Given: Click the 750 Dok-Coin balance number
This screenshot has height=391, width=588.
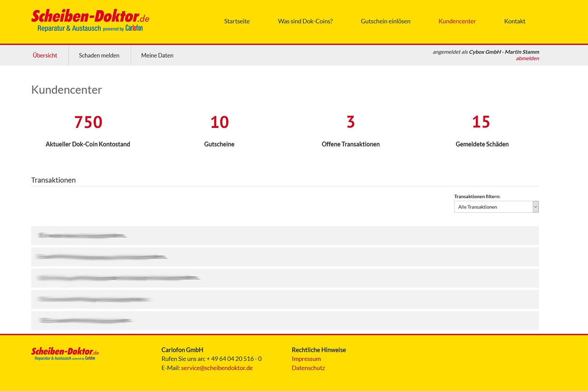Looking at the screenshot, I should tap(88, 122).
